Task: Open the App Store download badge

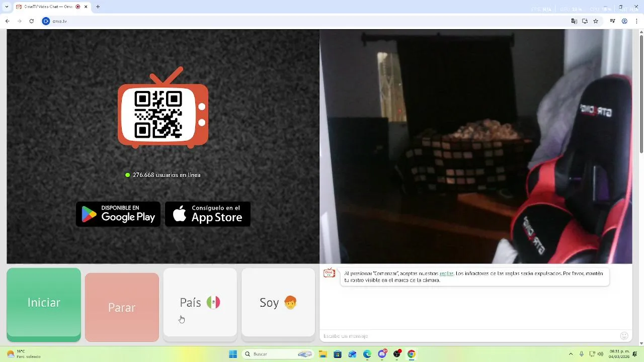Action: tap(208, 214)
